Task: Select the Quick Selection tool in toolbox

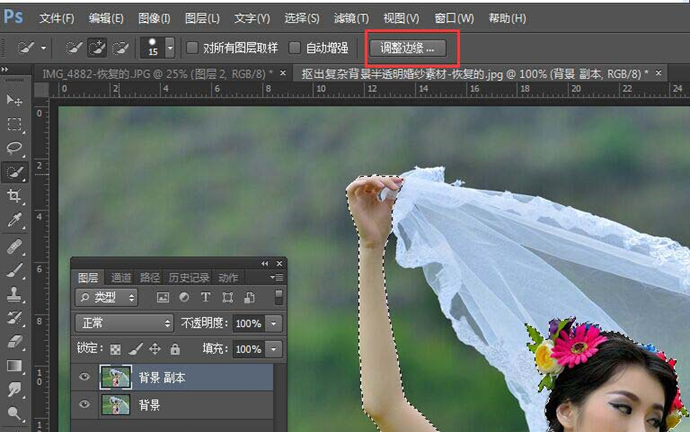Action: [14, 172]
